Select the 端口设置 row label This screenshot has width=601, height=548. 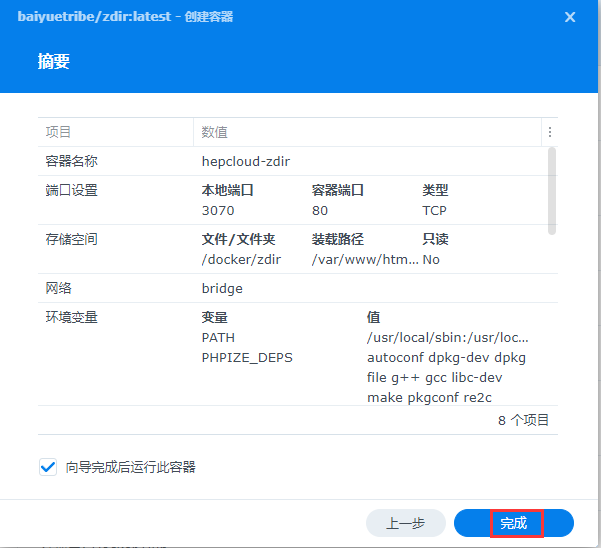point(72,190)
